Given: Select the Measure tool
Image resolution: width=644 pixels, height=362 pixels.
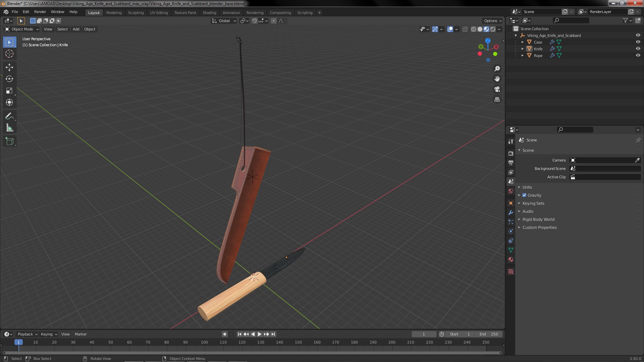Looking at the screenshot, I should click(x=9, y=128).
